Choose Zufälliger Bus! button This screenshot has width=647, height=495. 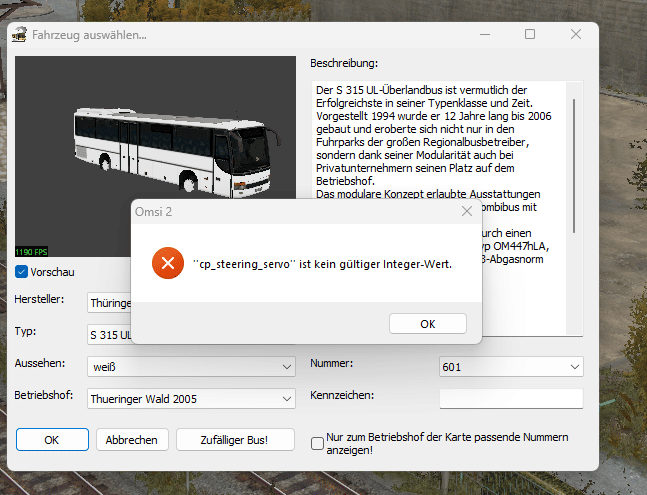(235, 440)
